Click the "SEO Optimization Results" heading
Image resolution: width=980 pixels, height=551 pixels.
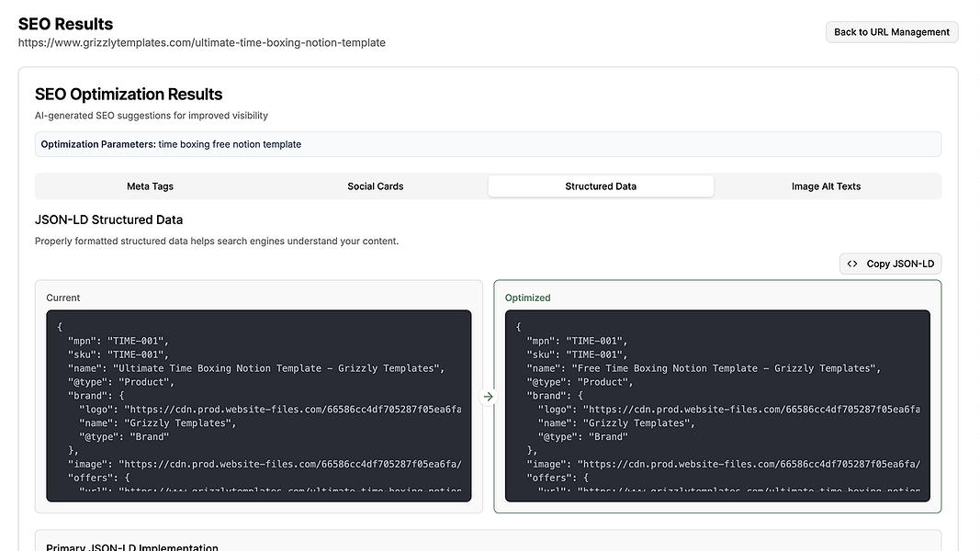point(129,95)
